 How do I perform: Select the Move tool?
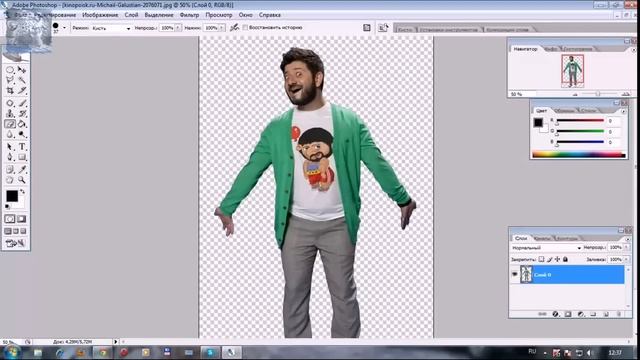(22, 70)
